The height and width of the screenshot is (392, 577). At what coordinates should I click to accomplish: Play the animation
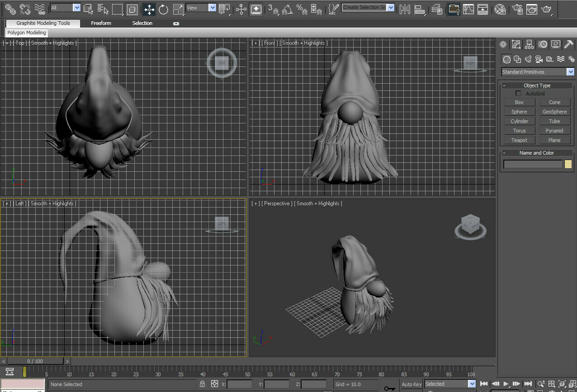[x=506, y=384]
